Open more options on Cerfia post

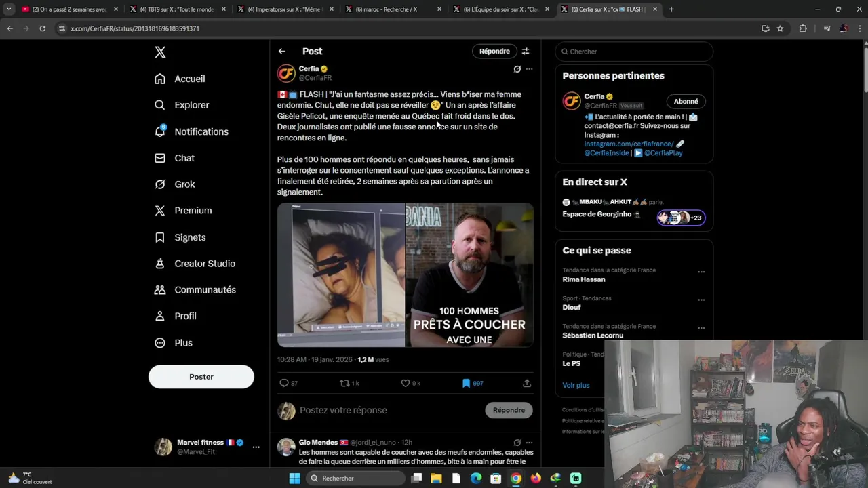pyautogui.click(x=530, y=69)
